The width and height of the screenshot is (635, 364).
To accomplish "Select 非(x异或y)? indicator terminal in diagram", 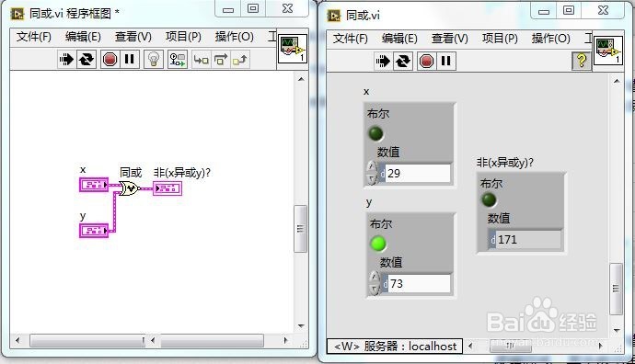I will point(167,188).
